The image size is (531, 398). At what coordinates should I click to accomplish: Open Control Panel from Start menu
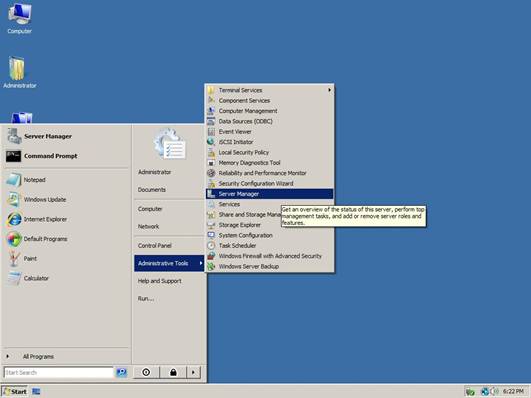155,246
